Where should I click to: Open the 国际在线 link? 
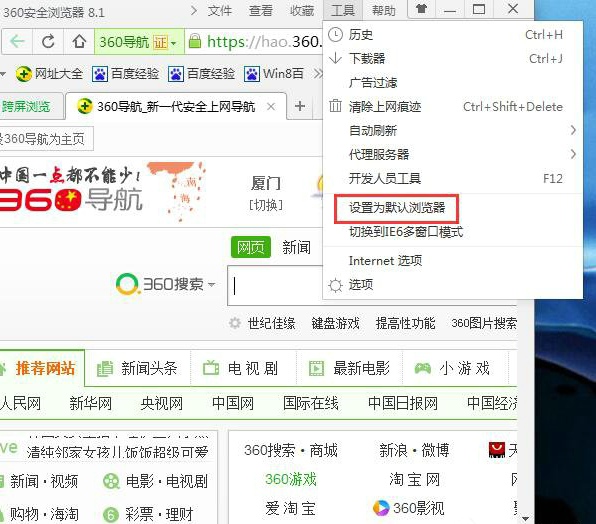click(311, 403)
